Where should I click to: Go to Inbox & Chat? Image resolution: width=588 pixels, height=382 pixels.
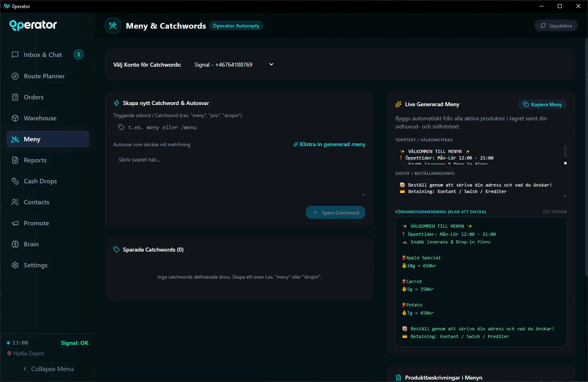click(x=43, y=55)
